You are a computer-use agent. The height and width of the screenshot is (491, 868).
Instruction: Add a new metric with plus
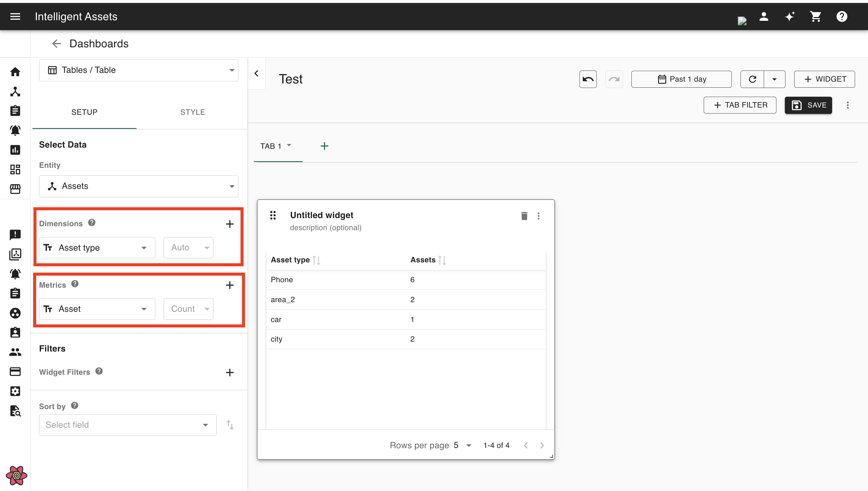click(x=230, y=285)
